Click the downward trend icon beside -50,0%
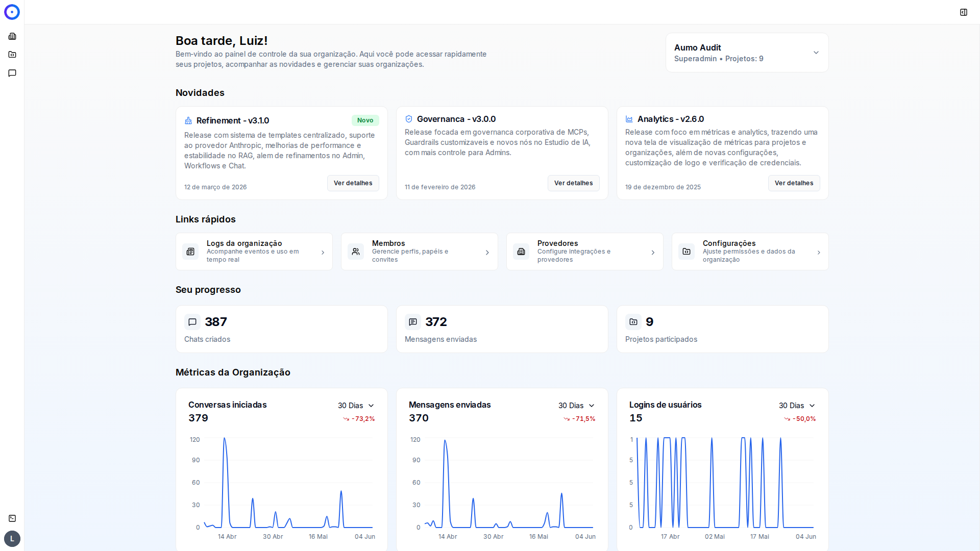The height and width of the screenshot is (551, 980). (x=787, y=419)
